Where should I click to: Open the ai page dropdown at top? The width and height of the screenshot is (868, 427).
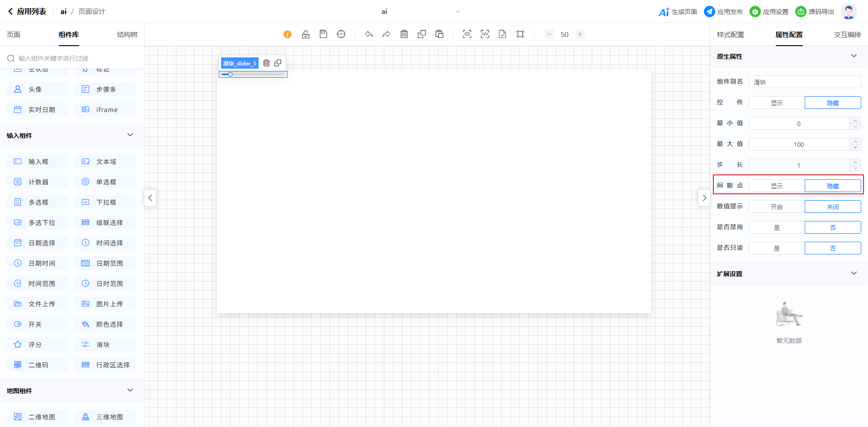pos(458,12)
